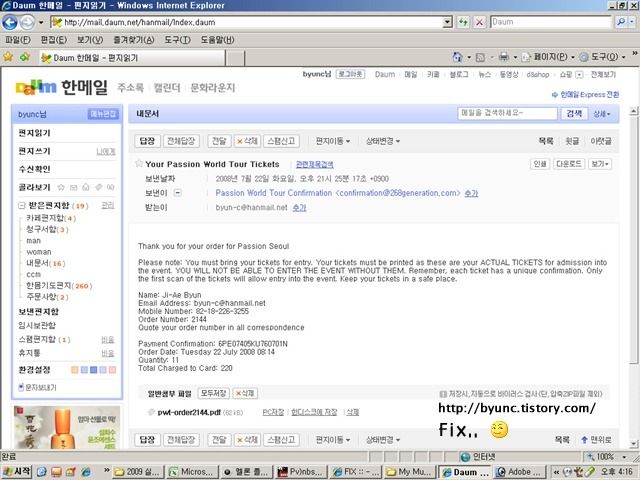
Task: Type in the mail search field
Action: click(507, 113)
